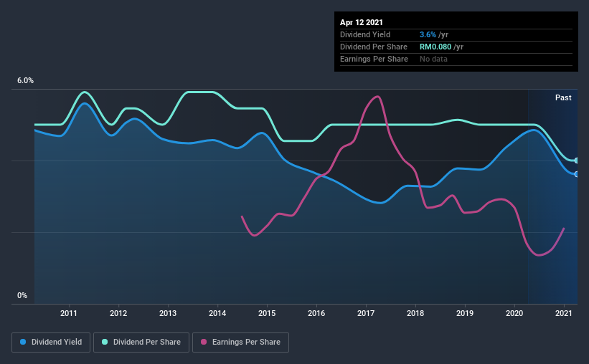Toggle the Earnings Per Share legend button

tap(240, 343)
